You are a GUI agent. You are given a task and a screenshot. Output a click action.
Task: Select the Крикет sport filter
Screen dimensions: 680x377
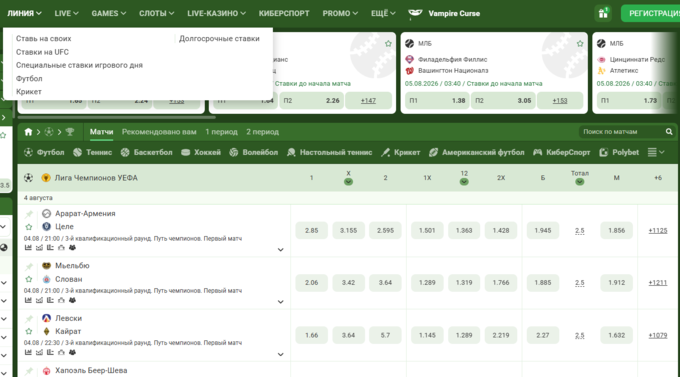pyautogui.click(x=401, y=152)
